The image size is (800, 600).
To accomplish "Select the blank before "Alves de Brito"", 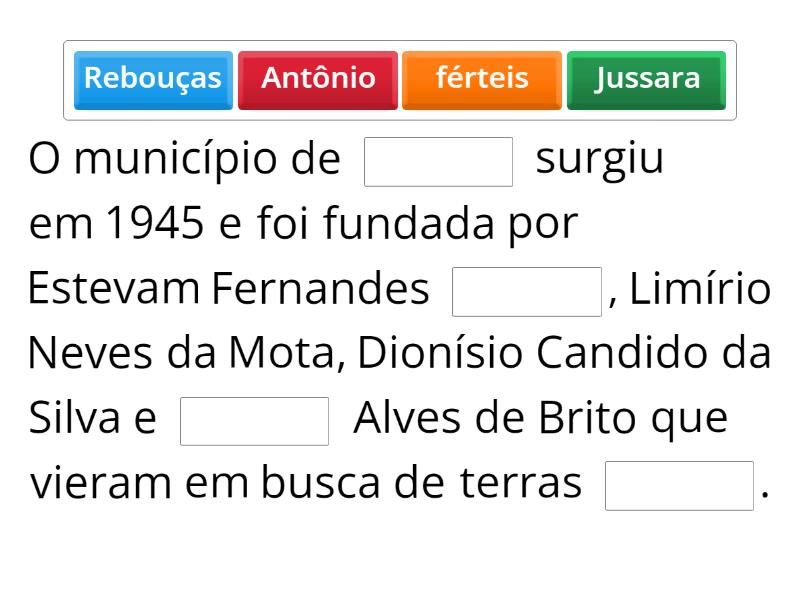I will point(254,421).
